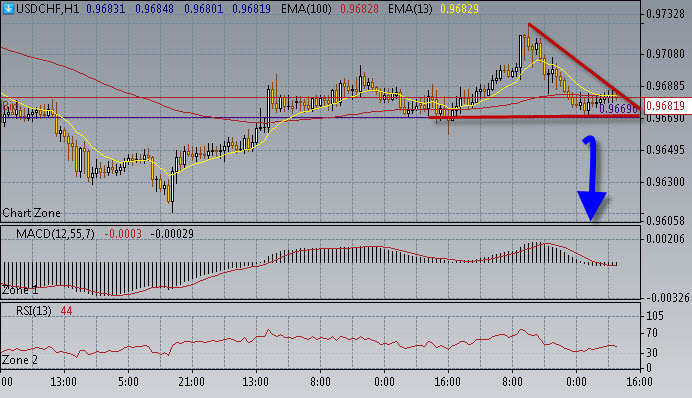Select the descending red trendline
The height and width of the screenshot is (398, 692).
(x=584, y=66)
